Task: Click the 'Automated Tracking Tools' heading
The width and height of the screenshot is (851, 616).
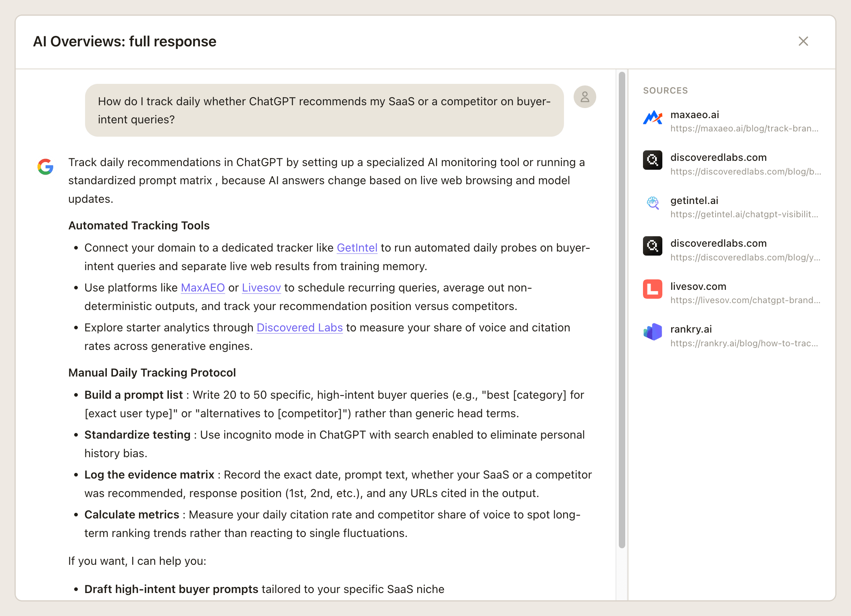Action: point(139,225)
